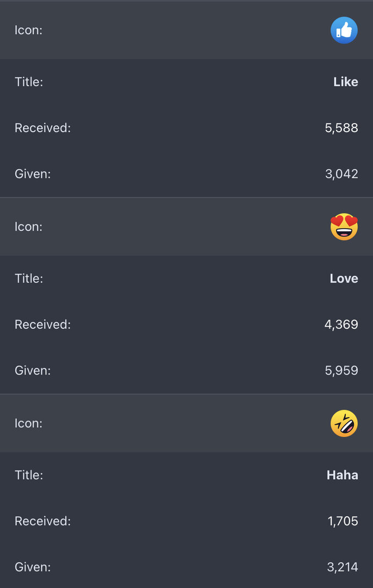Select the Love title text
The image size is (373, 588).
[344, 278]
